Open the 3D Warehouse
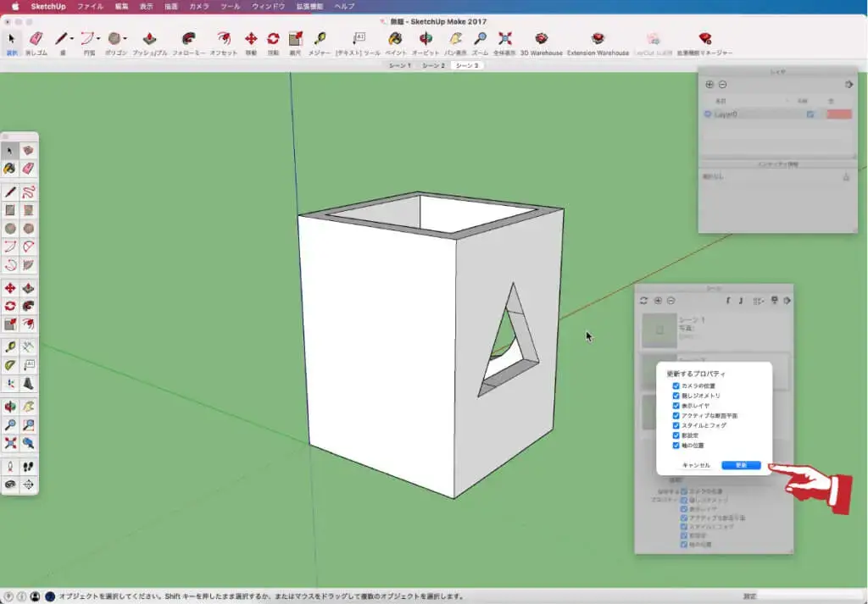The width and height of the screenshot is (868, 604). tap(541, 39)
